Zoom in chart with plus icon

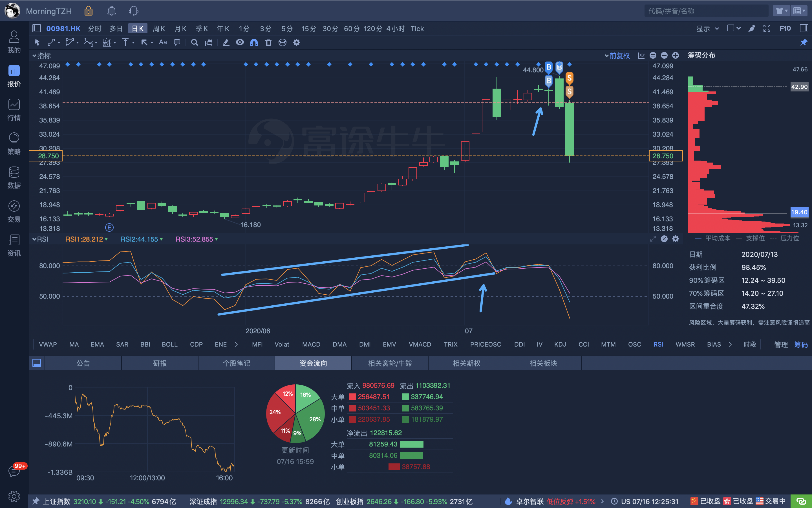676,55
